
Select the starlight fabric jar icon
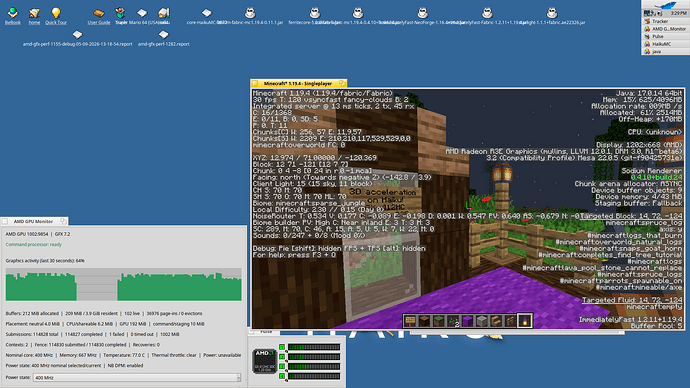(552, 13)
